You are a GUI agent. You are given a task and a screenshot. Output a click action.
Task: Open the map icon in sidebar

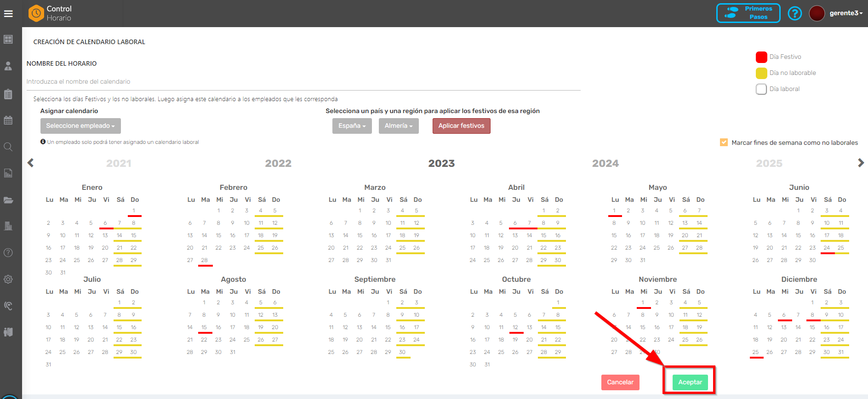[8, 332]
